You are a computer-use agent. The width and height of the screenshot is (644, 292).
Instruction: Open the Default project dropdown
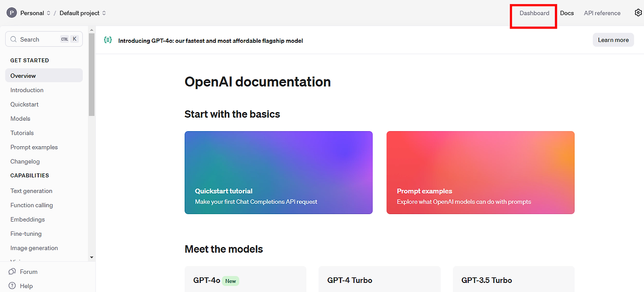[x=83, y=13]
